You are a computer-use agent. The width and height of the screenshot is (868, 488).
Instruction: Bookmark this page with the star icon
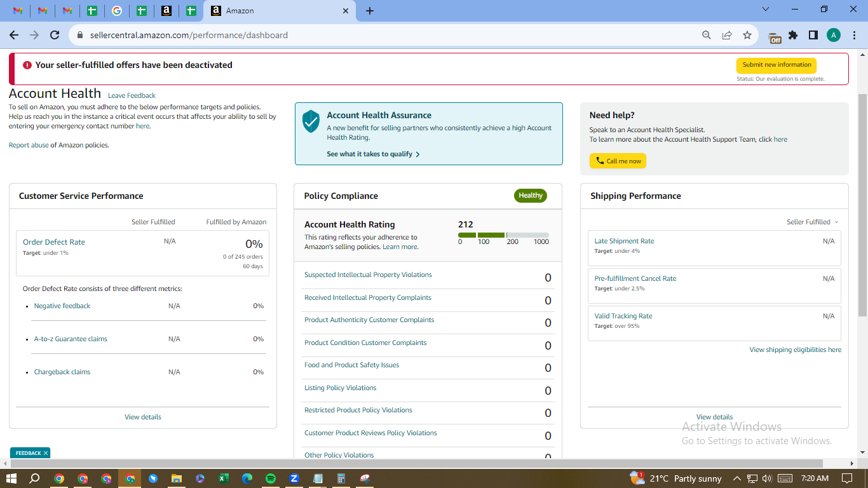747,35
